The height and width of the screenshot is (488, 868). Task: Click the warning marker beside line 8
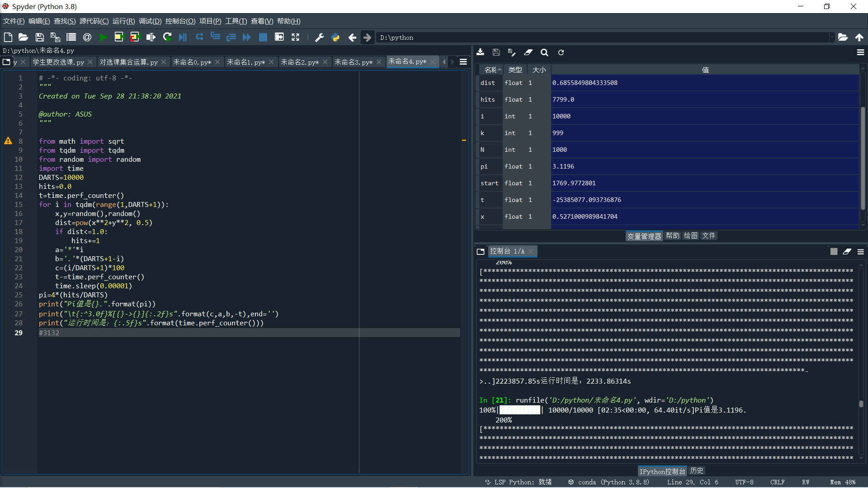tap(8, 141)
